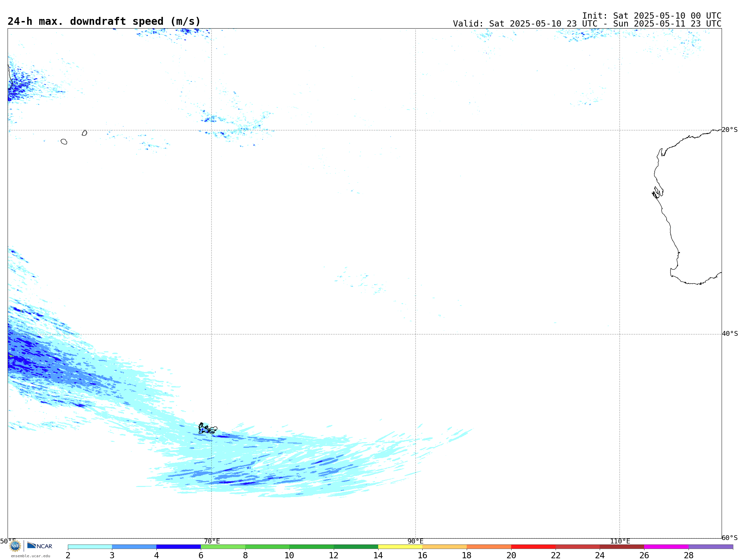The width and height of the screenshot is (744, 560).
Task: Click the 50°E longitude label
Action: pyautogui.click(x=8, y=541)
